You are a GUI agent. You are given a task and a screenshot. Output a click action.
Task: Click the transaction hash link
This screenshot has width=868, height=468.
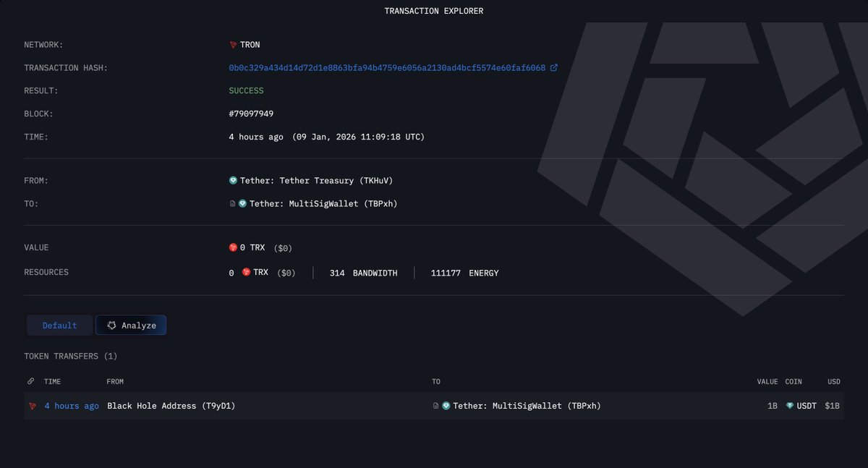pyautogui.click(x=387, y=68)
